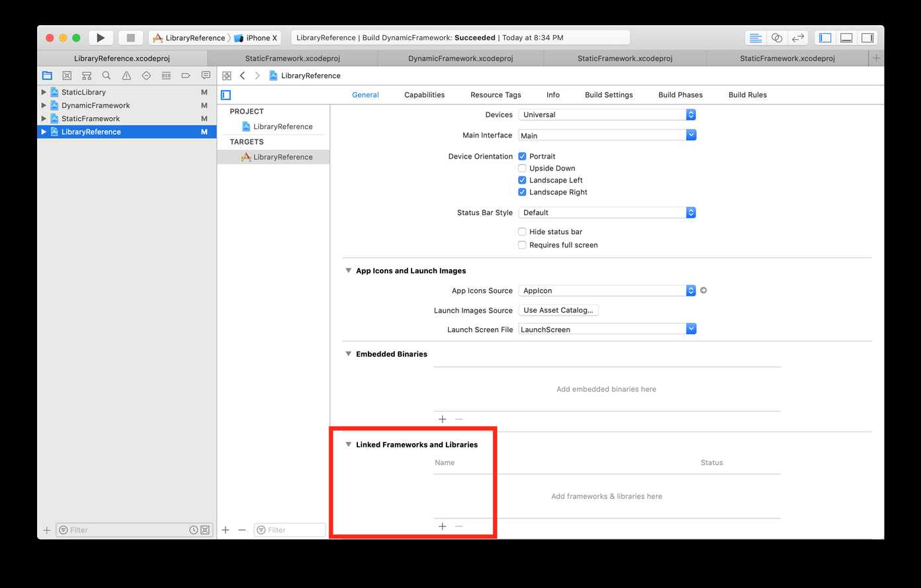
Task: Show the Standard editor
Action: [756, 38]
